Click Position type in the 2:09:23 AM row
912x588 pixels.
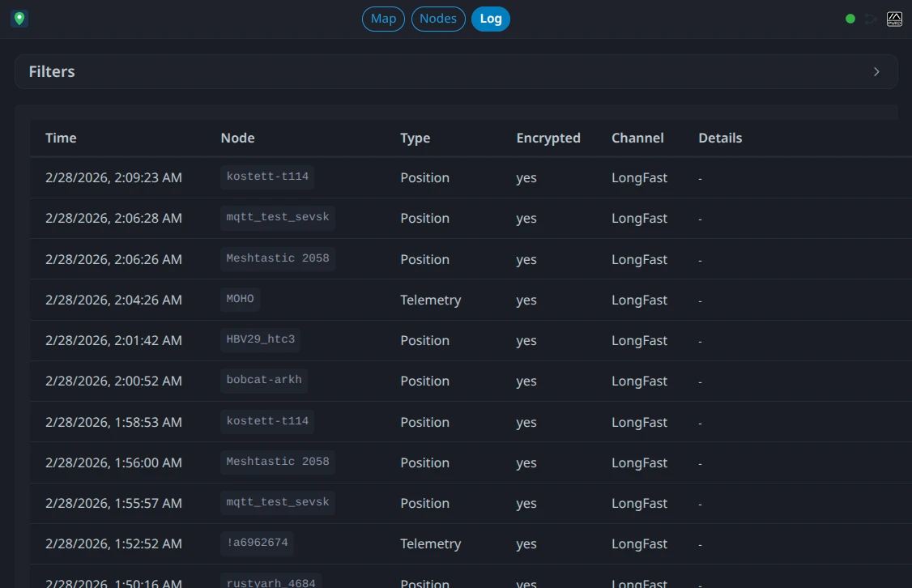tap(424, 177)
